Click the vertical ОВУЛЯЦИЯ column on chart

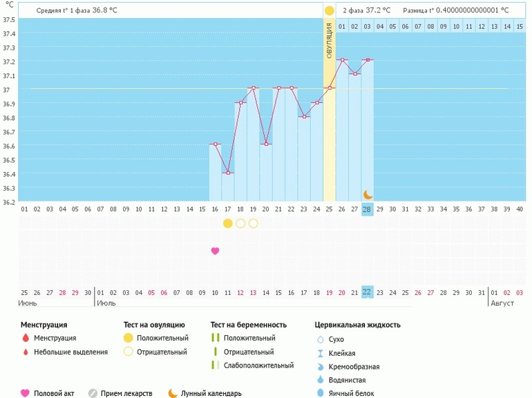pyautogui.click(x=330, y=111)
